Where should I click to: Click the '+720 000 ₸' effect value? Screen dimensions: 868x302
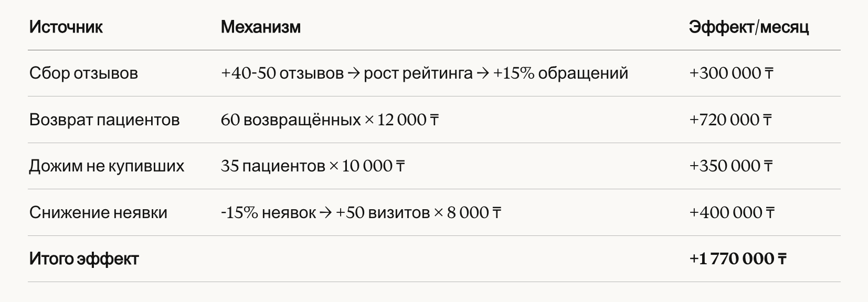[730, 120]
